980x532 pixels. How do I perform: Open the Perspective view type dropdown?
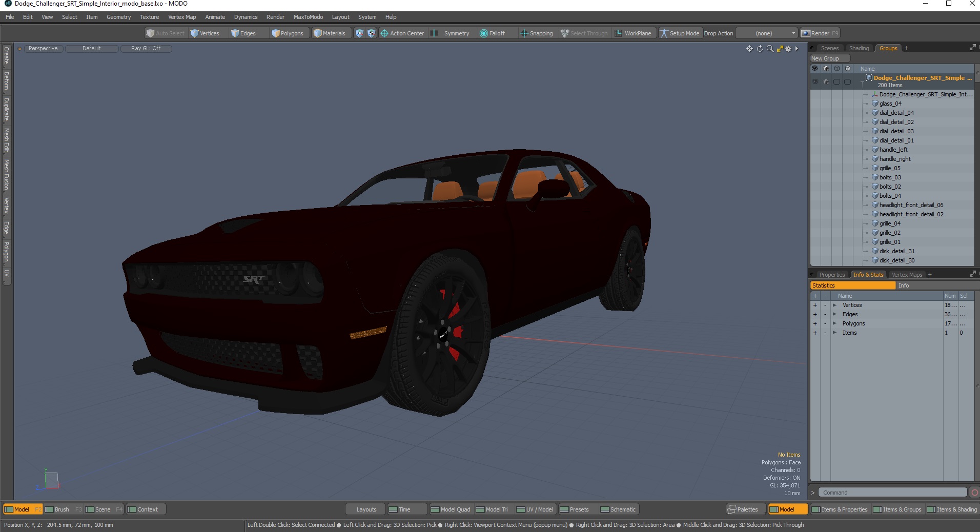[43, 49]
